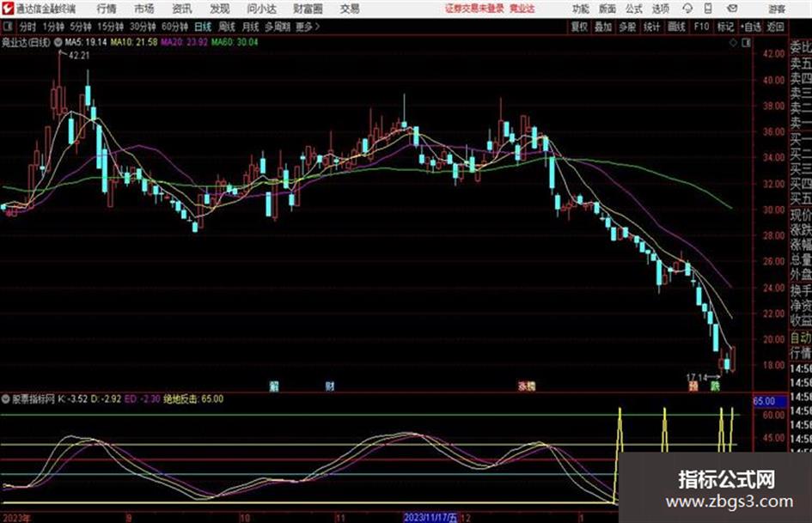Click the MA5: 19.14 label
The height and width of the screenshot is (523, 812).
(85, 42)
